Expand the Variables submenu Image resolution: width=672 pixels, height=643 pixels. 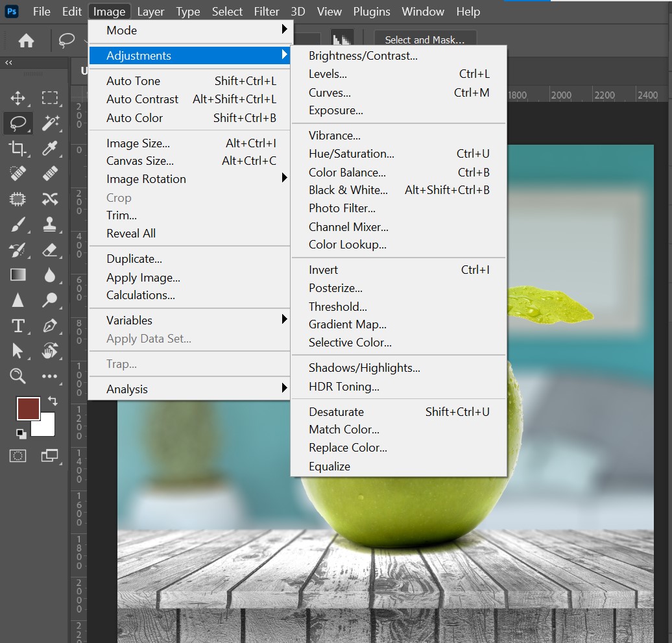[191, 321]
